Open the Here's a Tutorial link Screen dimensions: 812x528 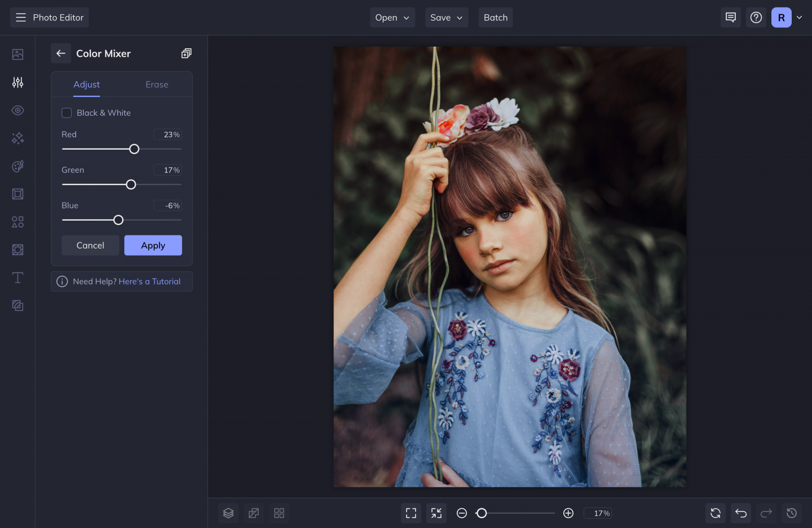point(150,281)
